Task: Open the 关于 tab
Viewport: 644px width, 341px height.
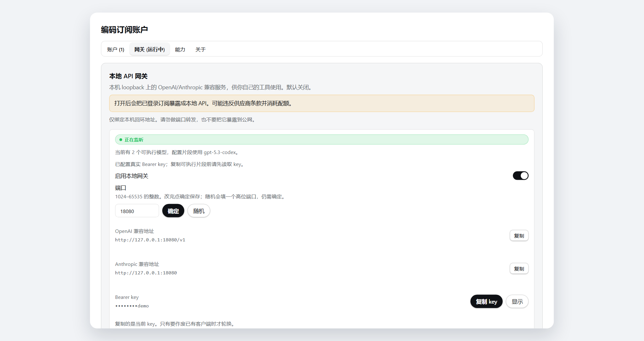Action: 201,49
